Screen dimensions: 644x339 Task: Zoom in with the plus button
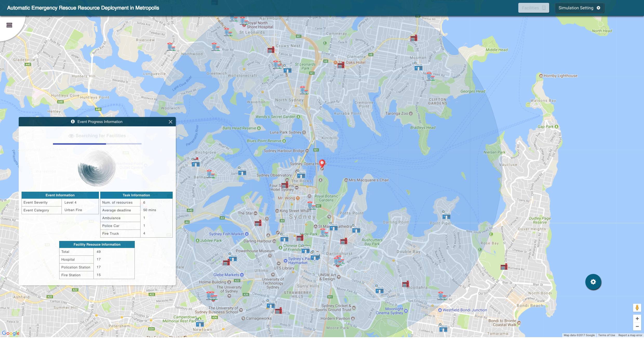[637, 319]
